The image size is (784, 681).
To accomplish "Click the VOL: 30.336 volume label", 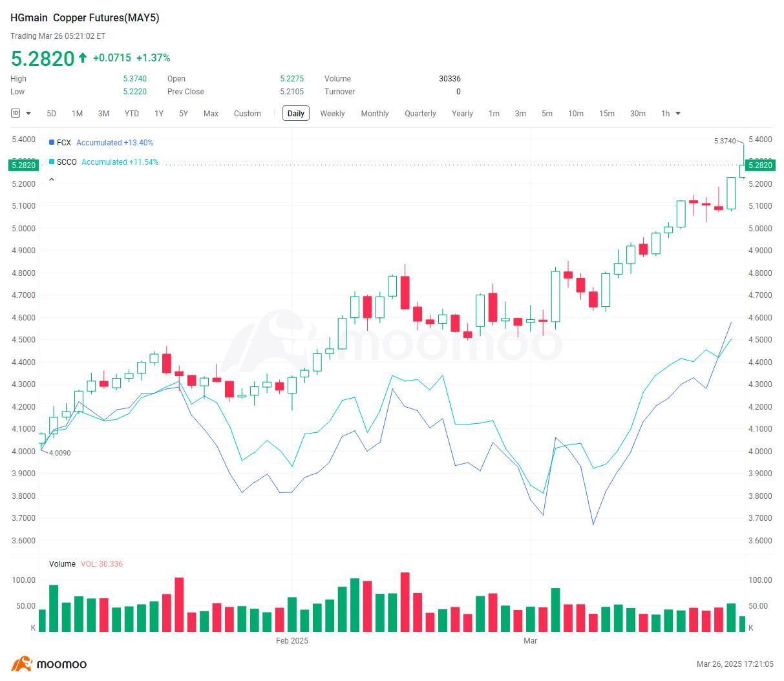I will [x=101, y=563].
